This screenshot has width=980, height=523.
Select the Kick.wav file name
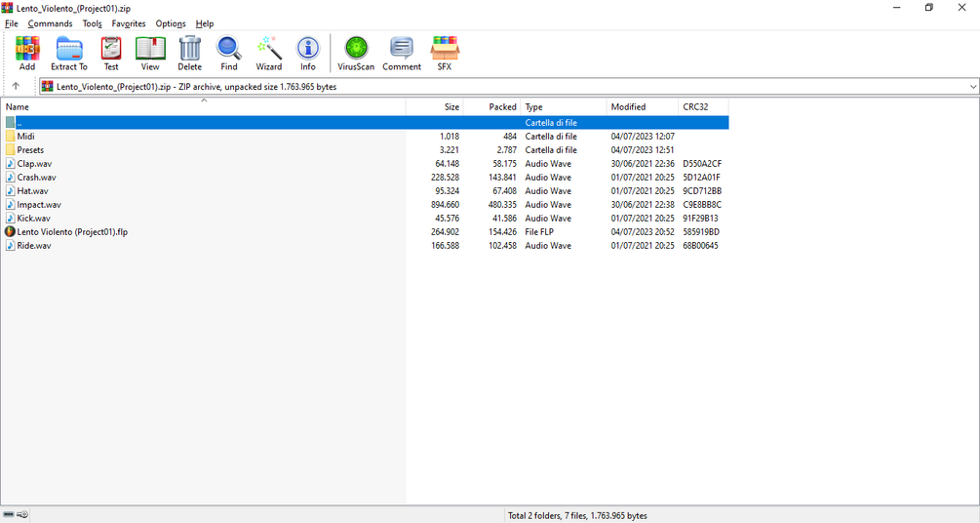34,219
